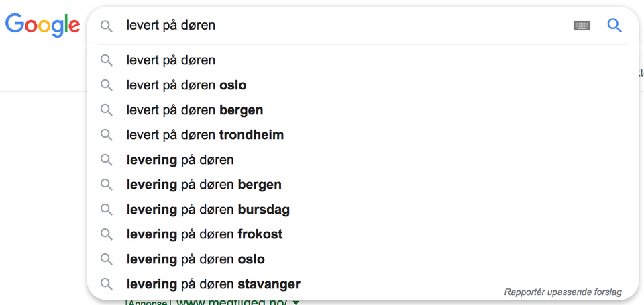Image resolution: width=644 pixels, height=305 pixels.
Task: Choose suggestion 'levering på døren oslo'
Action: pyautogui.click(x=196, y=259)
